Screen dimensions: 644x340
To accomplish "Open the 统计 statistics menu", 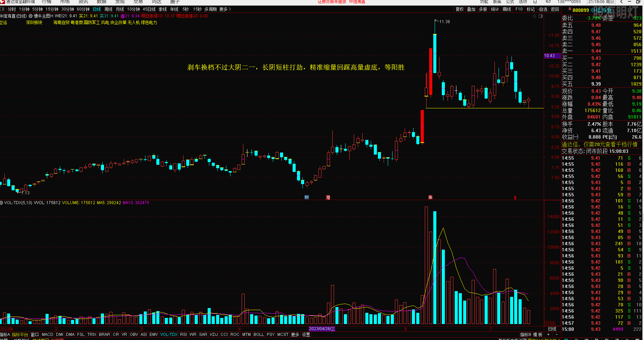I will click(x=495, y=9).
